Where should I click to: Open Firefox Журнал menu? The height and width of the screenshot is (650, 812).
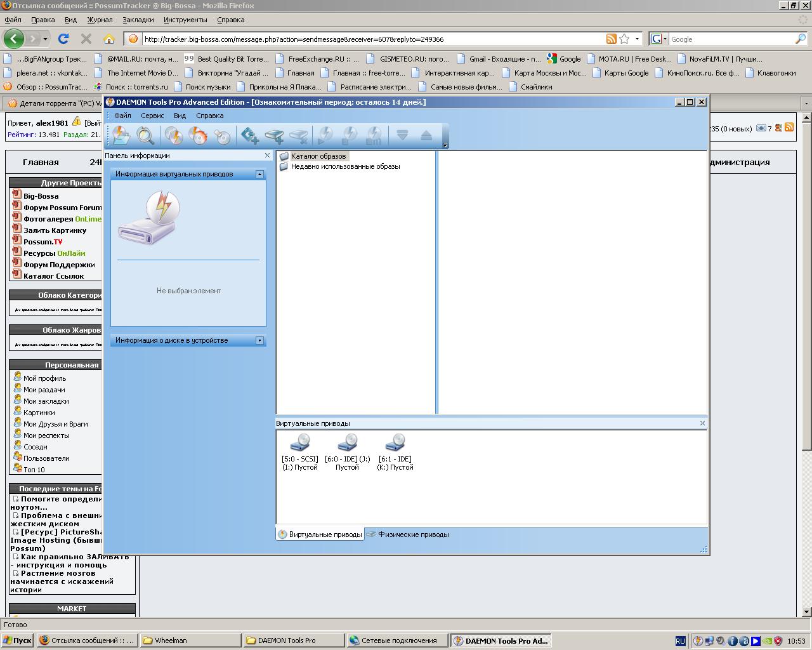pos(100,20)
